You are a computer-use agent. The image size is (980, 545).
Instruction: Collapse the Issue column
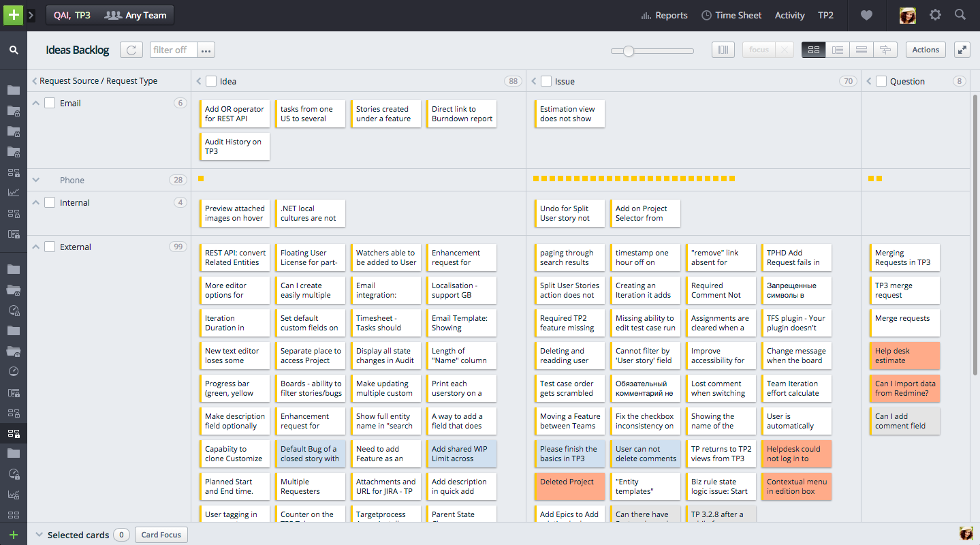(535, 81)
